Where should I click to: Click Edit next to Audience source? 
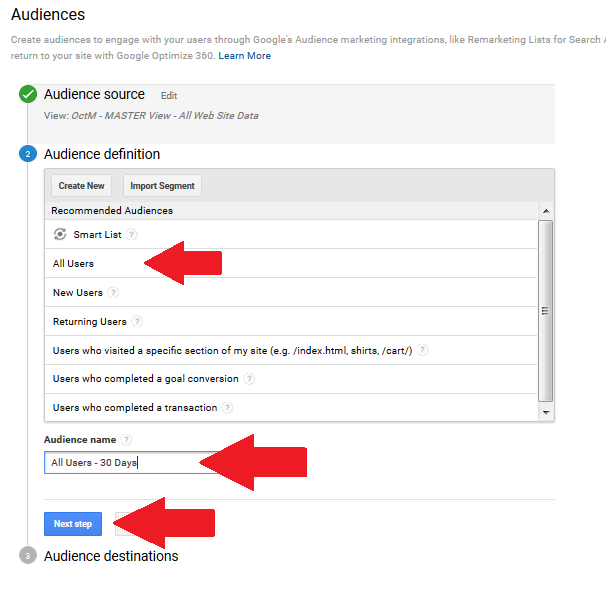[169, 95]
